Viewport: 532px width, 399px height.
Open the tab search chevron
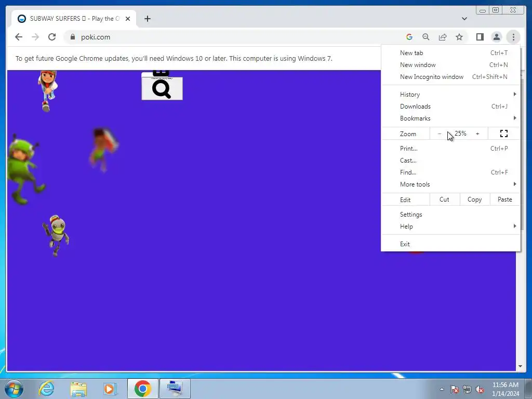pos(464,19)
